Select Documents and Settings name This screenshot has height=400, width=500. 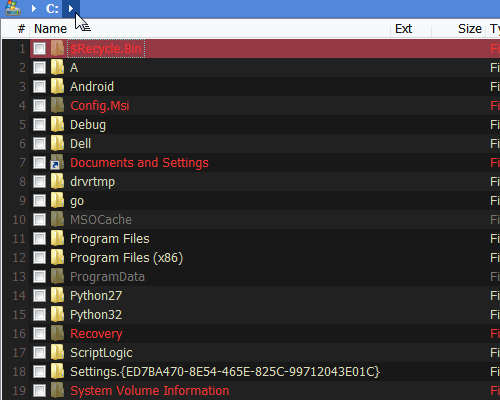(x=139, y=163)
